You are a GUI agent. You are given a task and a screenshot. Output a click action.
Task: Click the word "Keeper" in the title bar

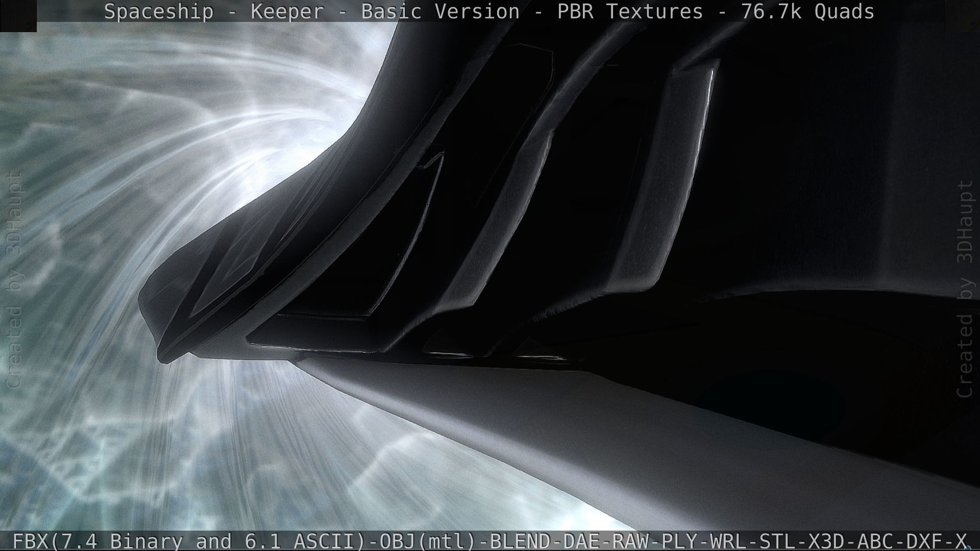tap(287, 11)
